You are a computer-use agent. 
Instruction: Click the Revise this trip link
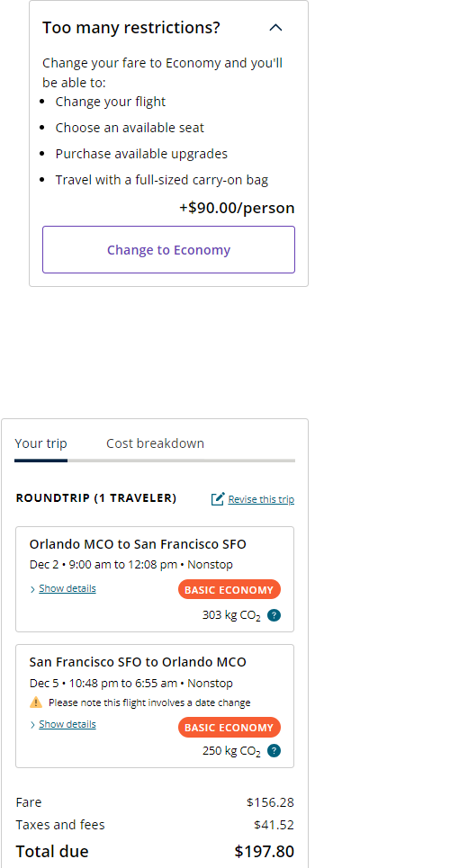[261, 499]
